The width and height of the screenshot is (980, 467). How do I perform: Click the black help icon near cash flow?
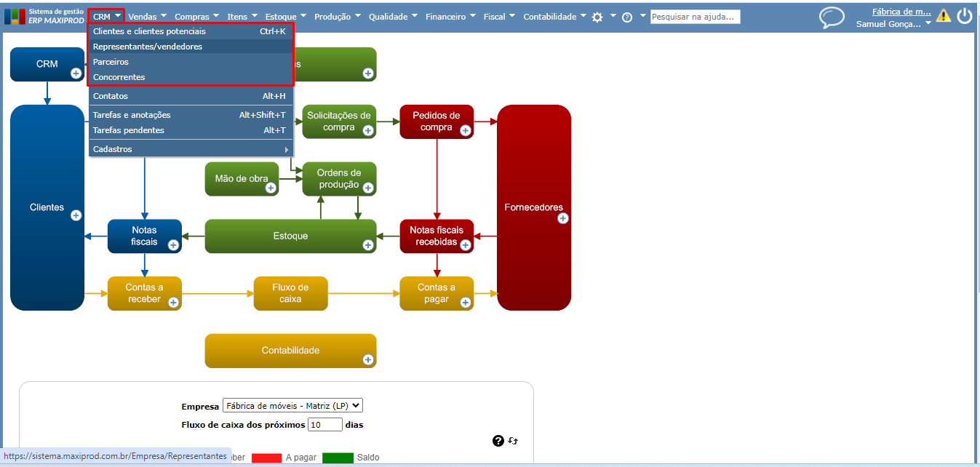[498, 441]
